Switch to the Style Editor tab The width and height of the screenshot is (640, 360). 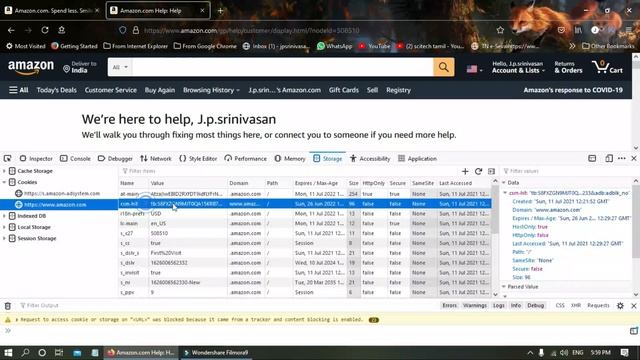pyautogui.click(x=198, y=158)
